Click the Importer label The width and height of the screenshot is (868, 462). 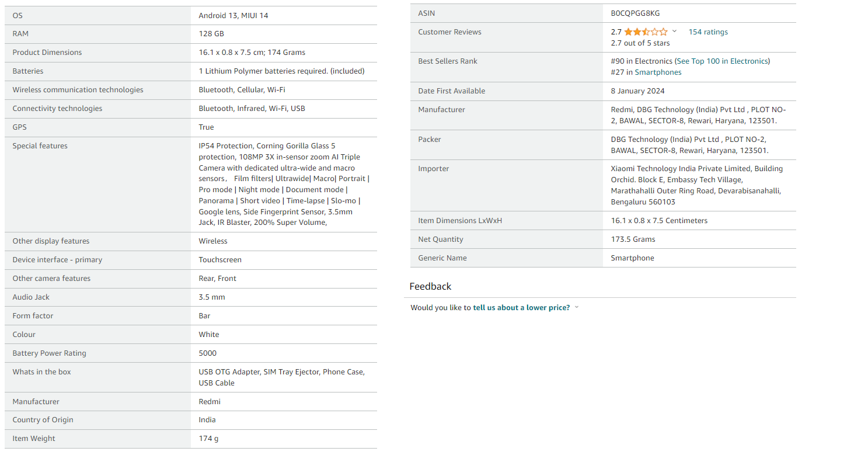(x=433, y=169)
